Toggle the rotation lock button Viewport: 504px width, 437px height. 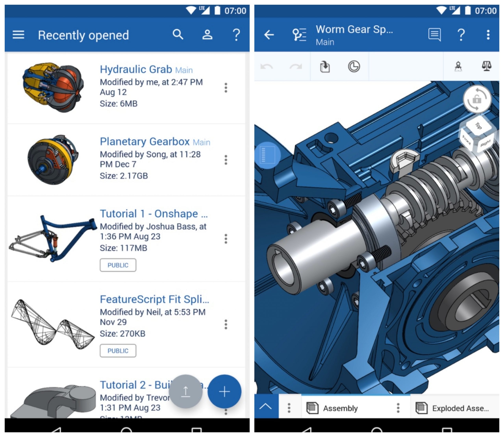477,99
